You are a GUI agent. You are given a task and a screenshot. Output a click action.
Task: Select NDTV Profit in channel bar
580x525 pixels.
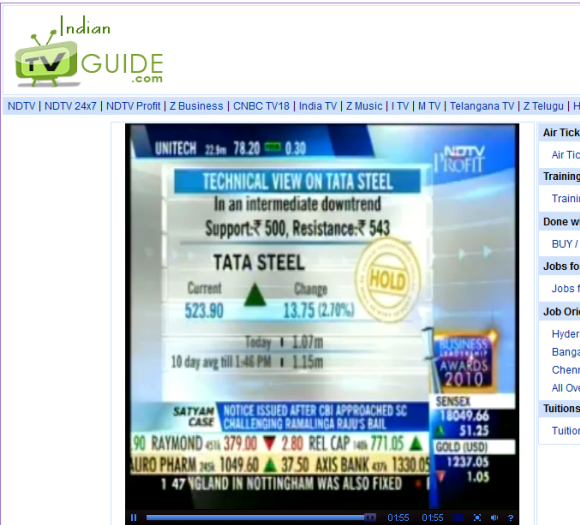[133, 106]
